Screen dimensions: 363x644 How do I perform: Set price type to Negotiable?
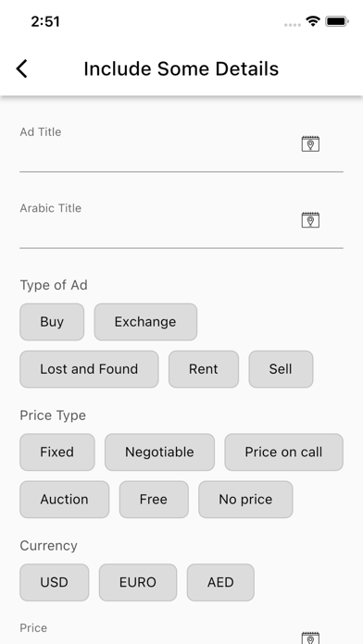pyautogui.click(x=159, y=452)
